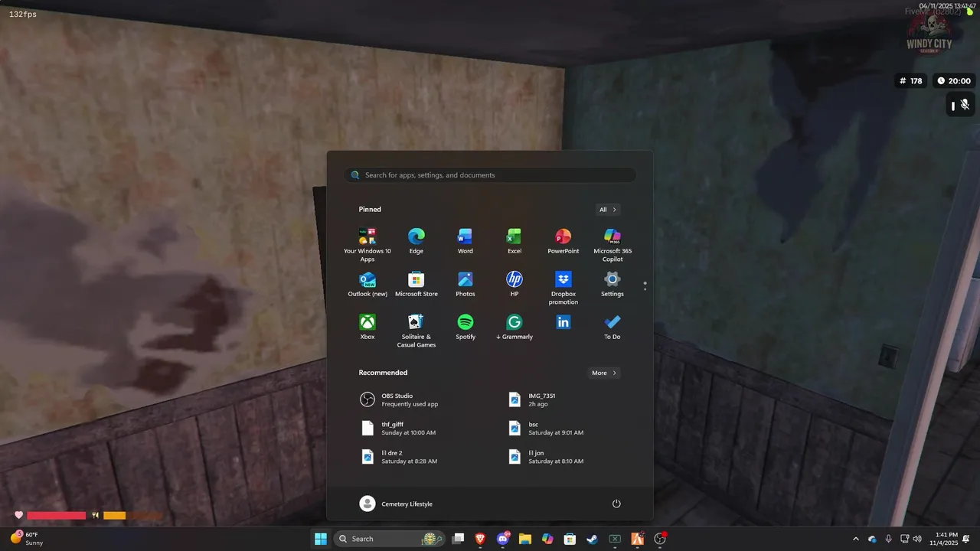Screen dimensions: 980x551
Task: Open Dropbox promotion tile
Action: tap(563, 288)
